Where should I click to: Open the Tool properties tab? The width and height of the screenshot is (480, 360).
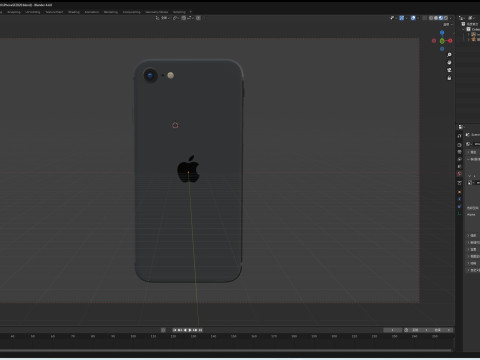click(459, 136)
